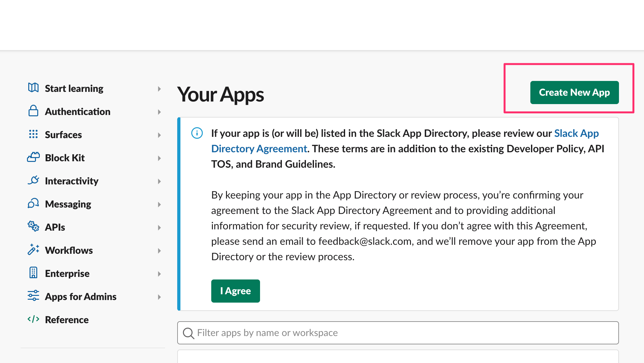
Task: Focus the Filter apps search field
Action: (x=398, y=333)
